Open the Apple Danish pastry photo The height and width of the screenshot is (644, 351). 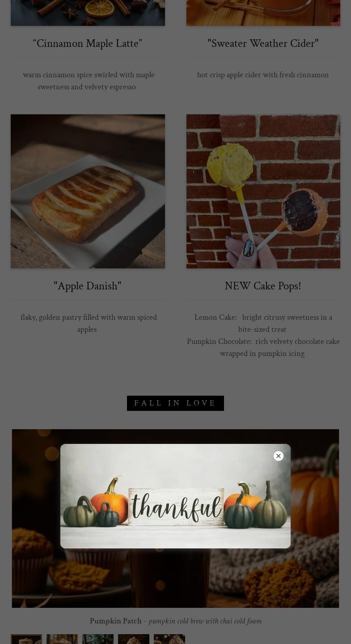(88, 191)
